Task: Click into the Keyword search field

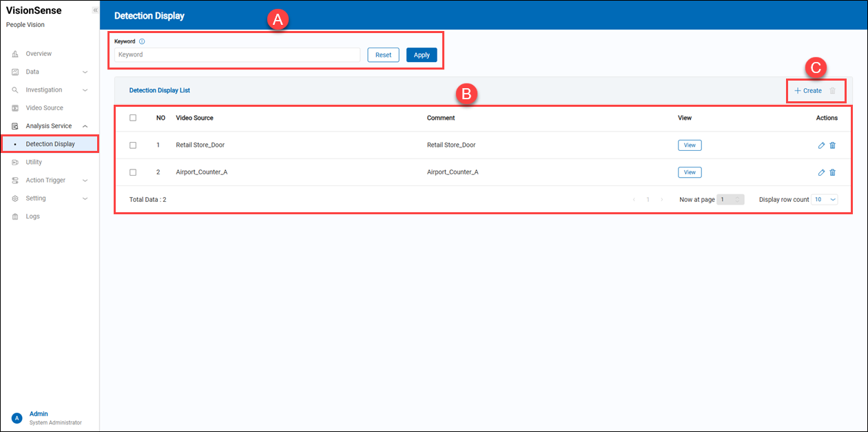Action: pyautogui.click(x=237, y=55)
